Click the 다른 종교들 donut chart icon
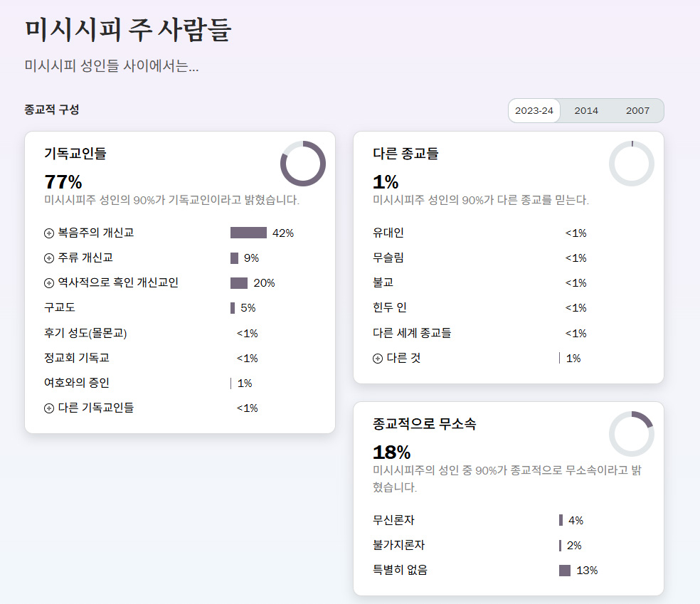The height and width of the screenshot is (604, 700). coord(632,164)
